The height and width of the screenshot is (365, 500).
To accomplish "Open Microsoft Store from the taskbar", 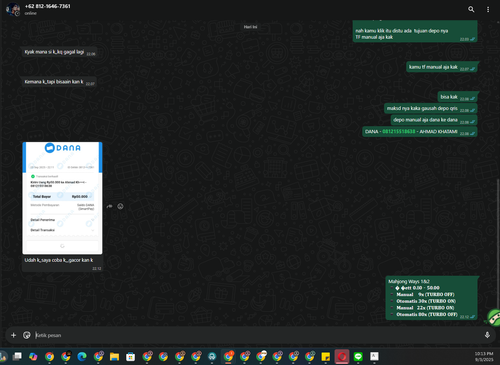I will [x=131, y=357].
